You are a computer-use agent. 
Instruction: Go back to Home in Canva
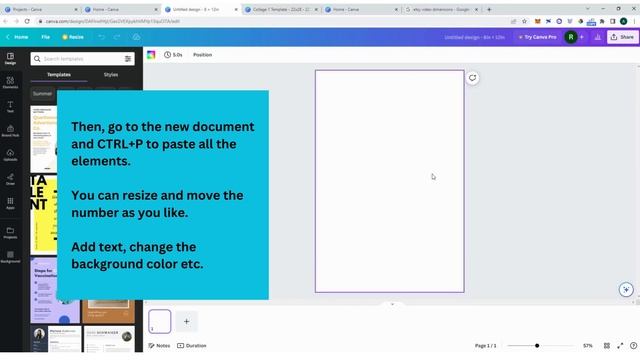17,37
